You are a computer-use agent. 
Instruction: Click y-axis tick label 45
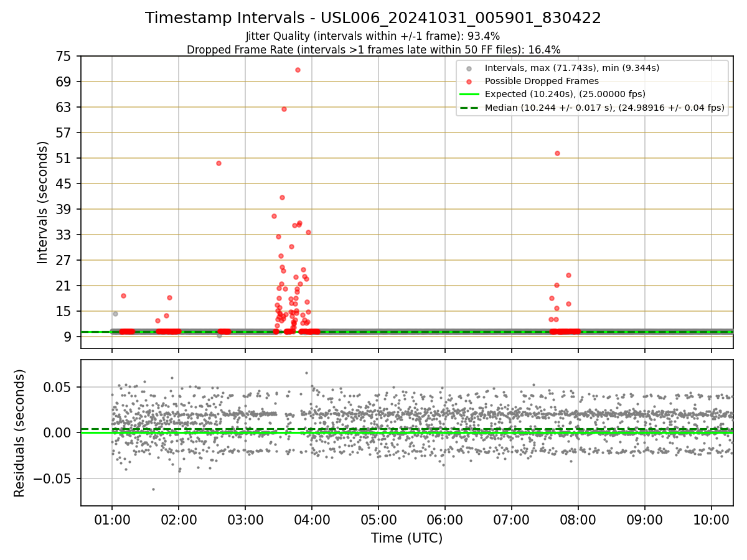click(63, 184)
